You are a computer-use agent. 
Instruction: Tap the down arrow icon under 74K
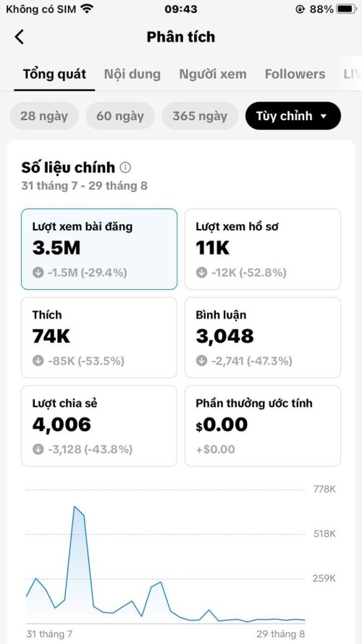pos(38,361)
